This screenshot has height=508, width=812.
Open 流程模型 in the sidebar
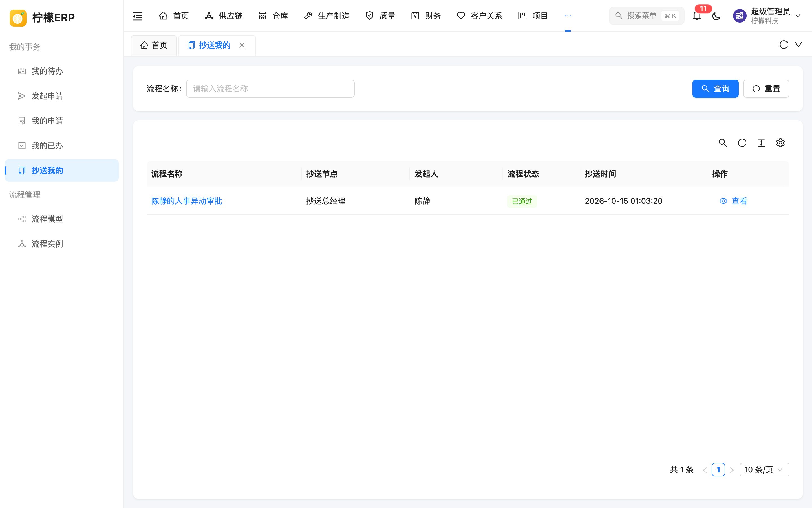(62, 219)
